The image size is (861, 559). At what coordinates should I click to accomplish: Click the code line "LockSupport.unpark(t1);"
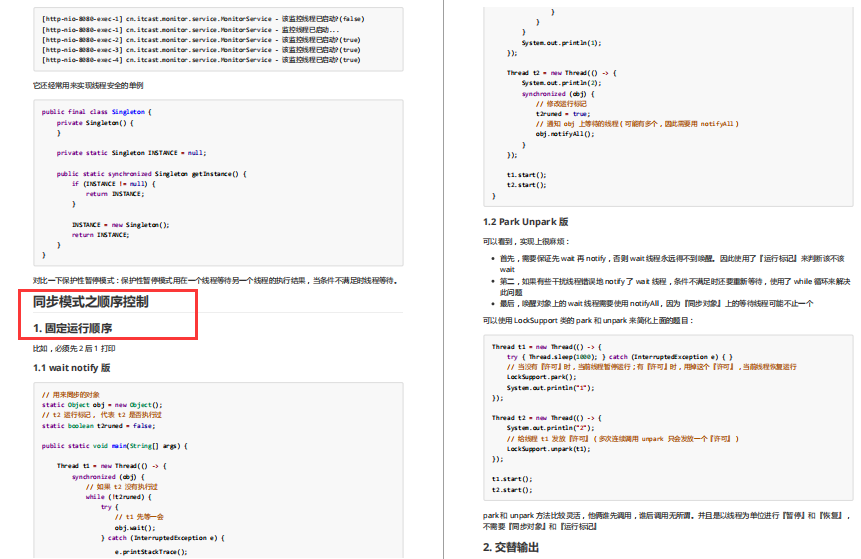click(549, 449)
